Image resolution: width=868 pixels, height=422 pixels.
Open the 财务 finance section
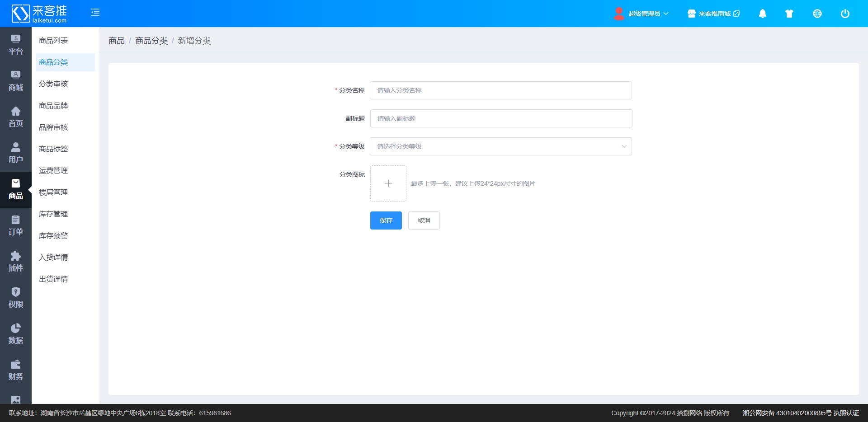click(16, 370)
